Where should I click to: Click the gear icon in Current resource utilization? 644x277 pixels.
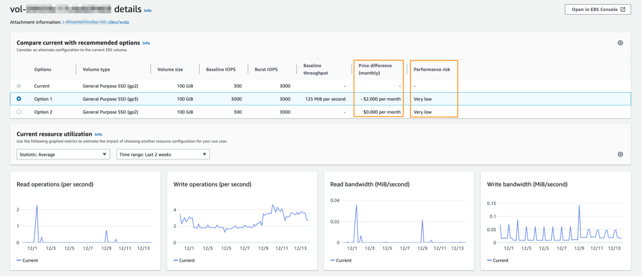tap(620, 155)
